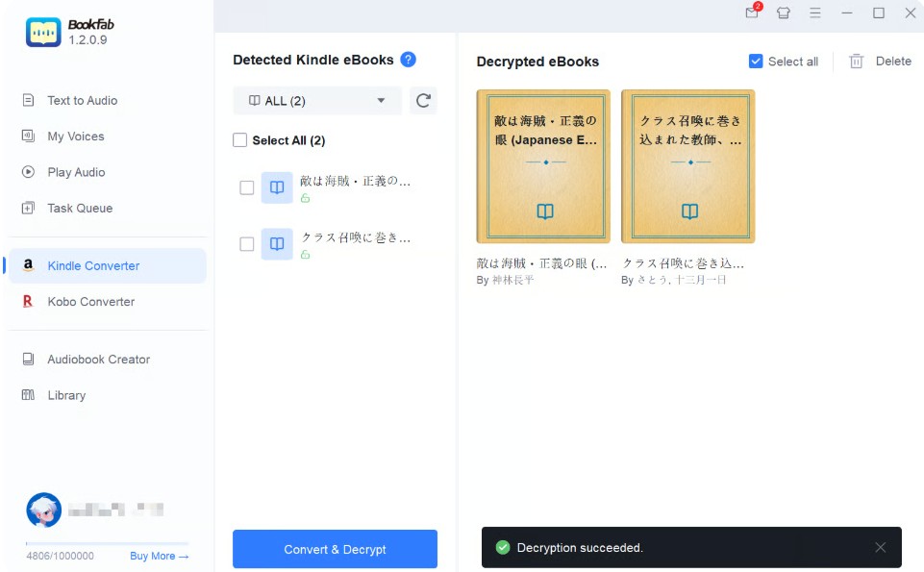Image resolution: width=924 pixels, height=572 pixels.
Task: Click the help question mark beside Detected Kindle eBooks
Action: (408, 60)
